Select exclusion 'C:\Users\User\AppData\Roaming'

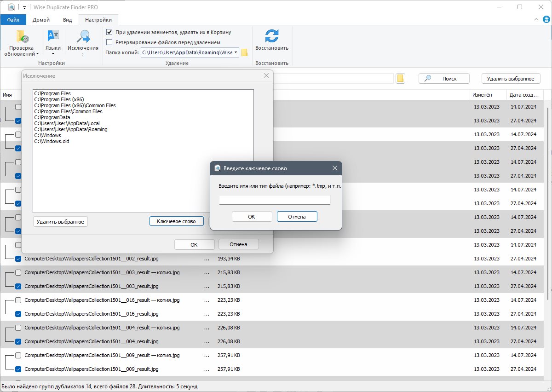pos(71,129)
